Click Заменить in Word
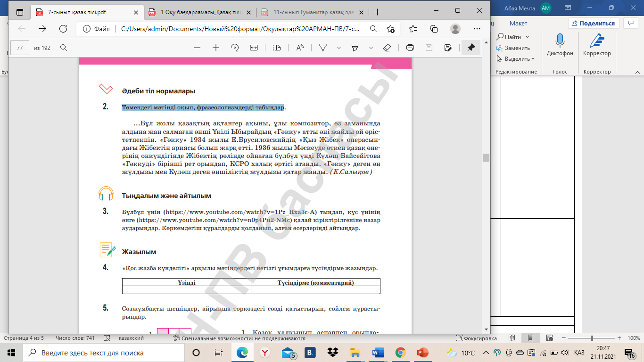 point(513,48)
